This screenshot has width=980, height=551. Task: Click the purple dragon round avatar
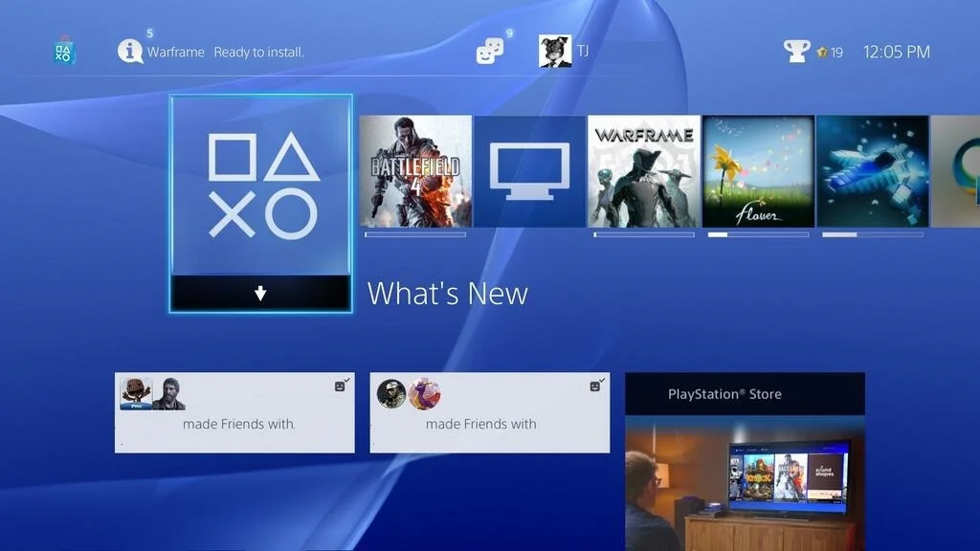pos(424,393)
